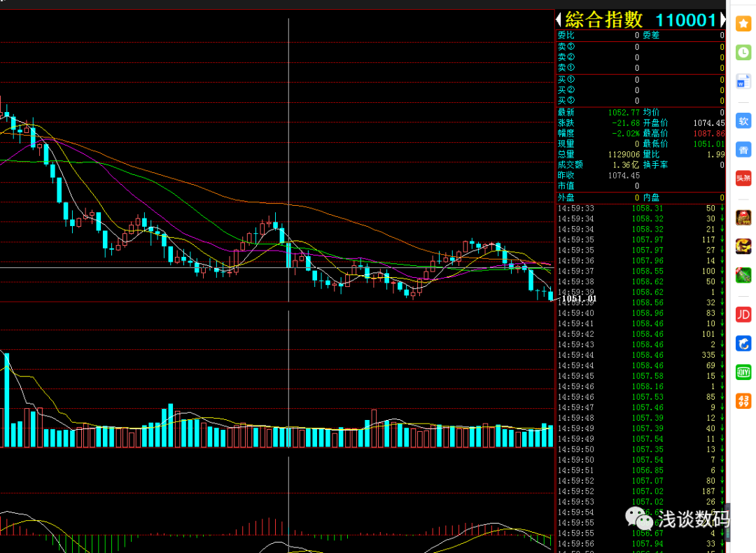Click the latest price 1052.77
This screenshot has height=553, width=756.
[624, 112]
